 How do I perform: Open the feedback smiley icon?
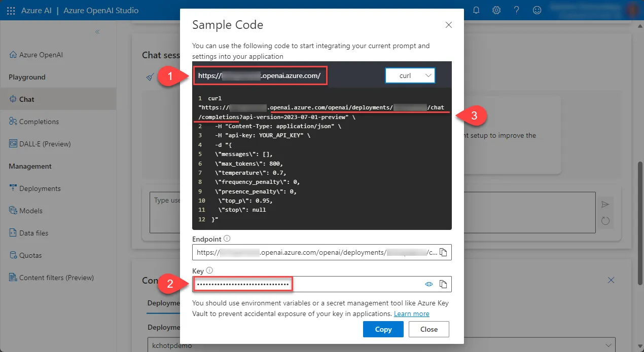coord(537,10)
